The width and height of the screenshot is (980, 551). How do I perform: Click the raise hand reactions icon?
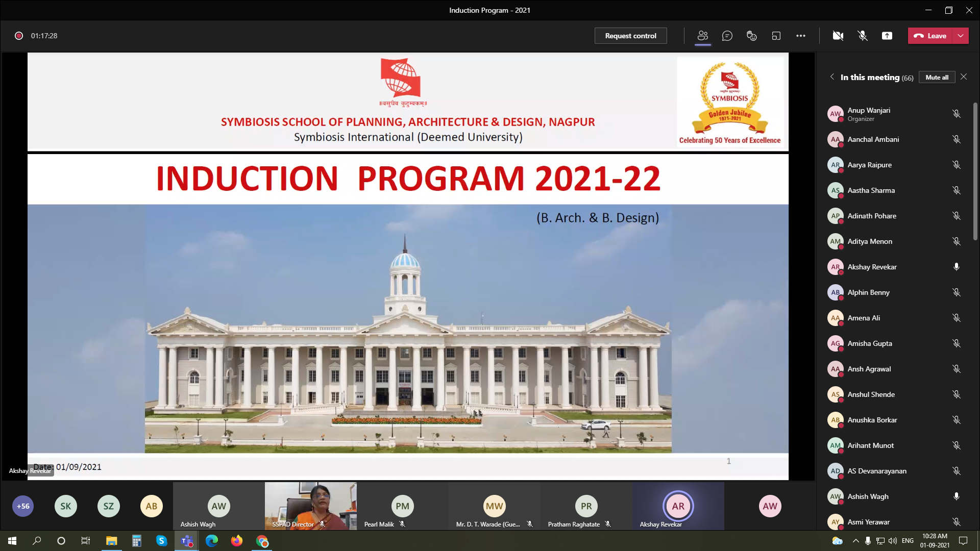click(x=752, y=36)
